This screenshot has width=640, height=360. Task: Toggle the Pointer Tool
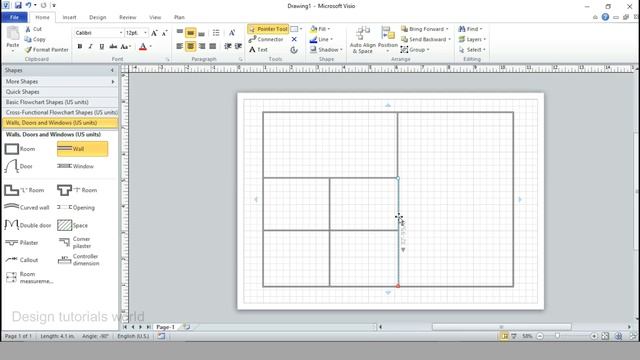tap(268, 29)
